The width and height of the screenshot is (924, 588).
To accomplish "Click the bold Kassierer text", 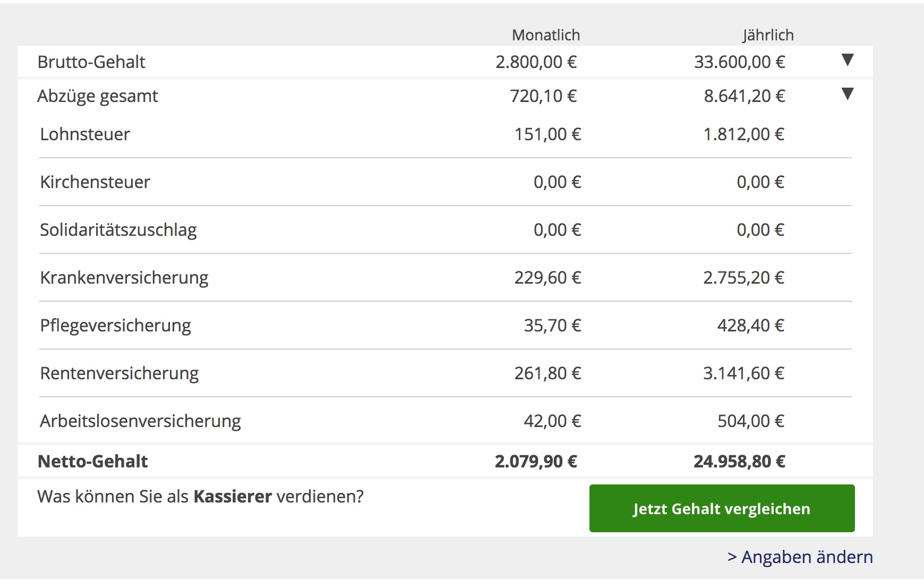I will pyautogui.click(x=233, y=497).
